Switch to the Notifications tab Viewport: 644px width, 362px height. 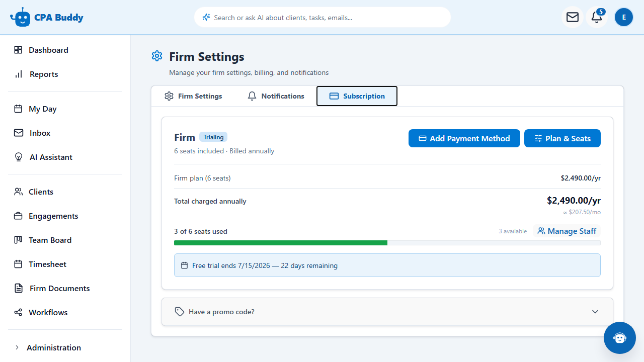pyautogui.click(x=276, y=96)
